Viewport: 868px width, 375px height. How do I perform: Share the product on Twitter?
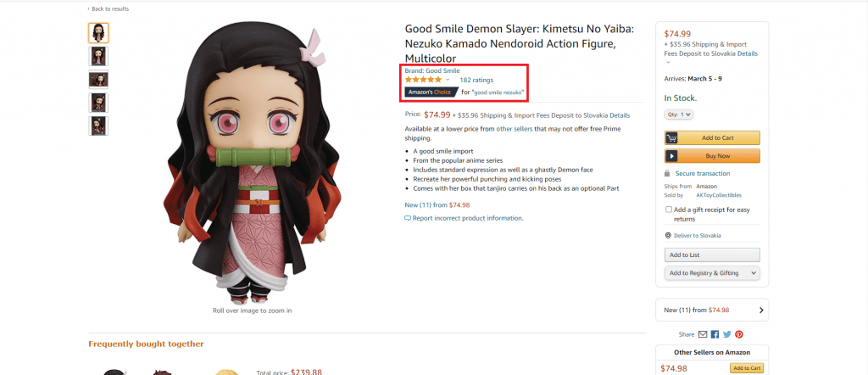(726, 334)
